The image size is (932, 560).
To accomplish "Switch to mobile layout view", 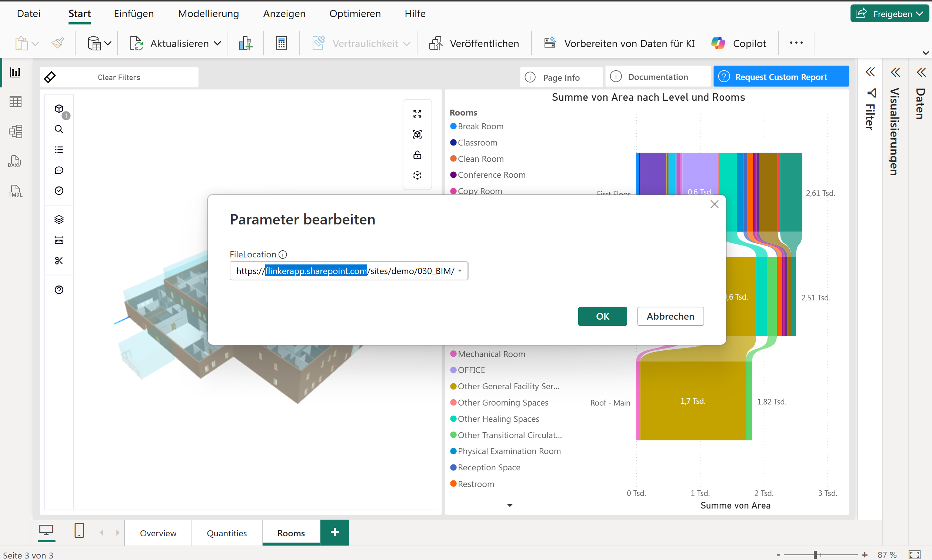I will 79,531.
